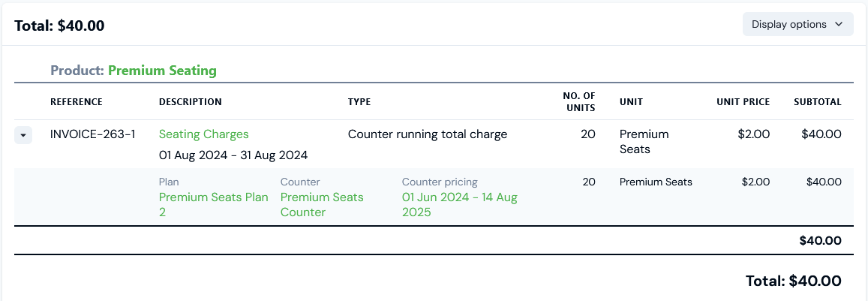
Task: Click the Unit Price column header
Action: [743, 102]
